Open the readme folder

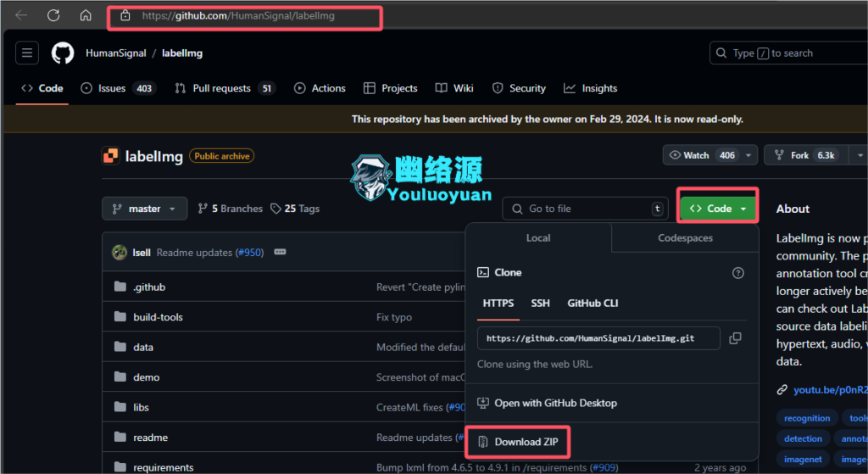[150, 438]
